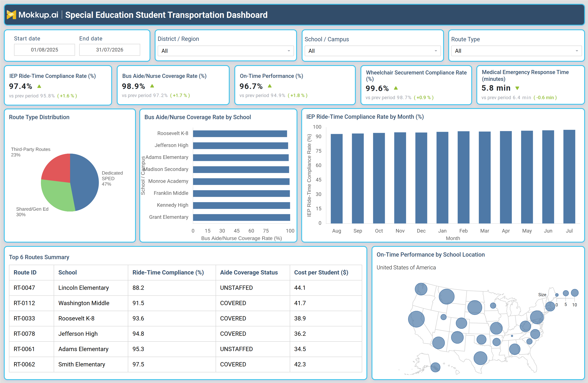
Task: Click the size-5 legend bubble
Action: (x=566, y=293)
